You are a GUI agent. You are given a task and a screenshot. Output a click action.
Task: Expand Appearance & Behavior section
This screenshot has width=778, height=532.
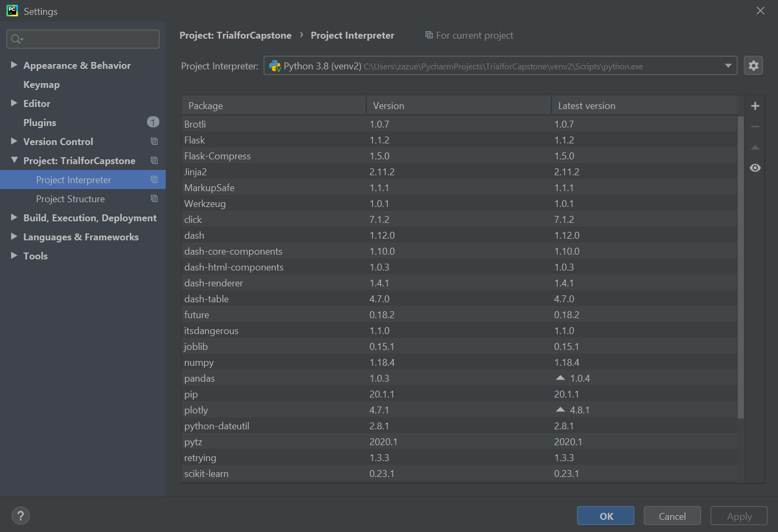14,65
